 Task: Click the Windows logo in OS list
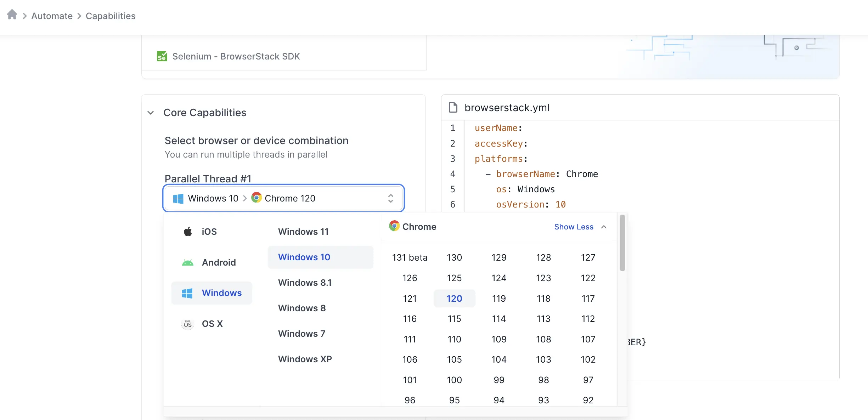pos(187,293)
